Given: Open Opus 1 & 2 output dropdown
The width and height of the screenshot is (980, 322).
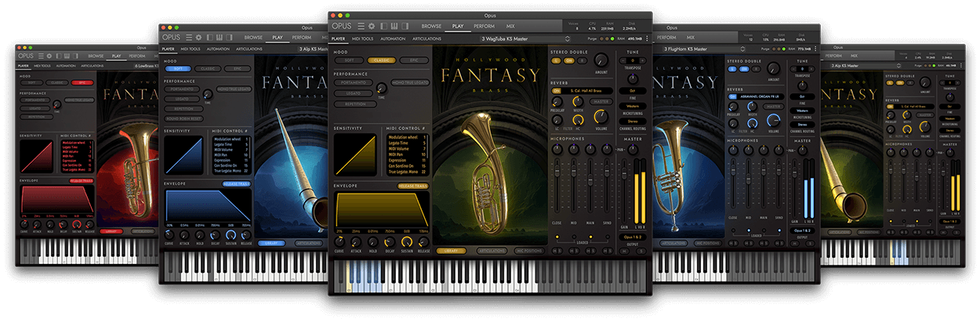Looking at the screenshot, I should (x=632, y=237).
